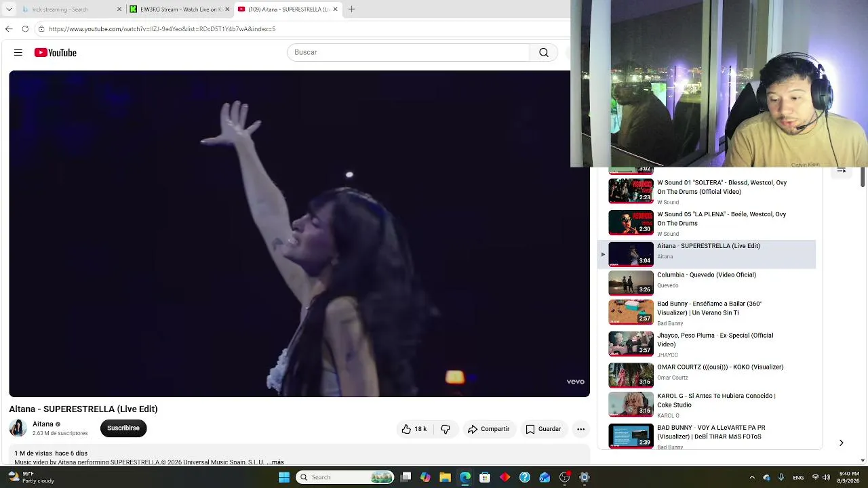Play 'W Sound 01 SOLTERA' from the playlist

[722, 187]
